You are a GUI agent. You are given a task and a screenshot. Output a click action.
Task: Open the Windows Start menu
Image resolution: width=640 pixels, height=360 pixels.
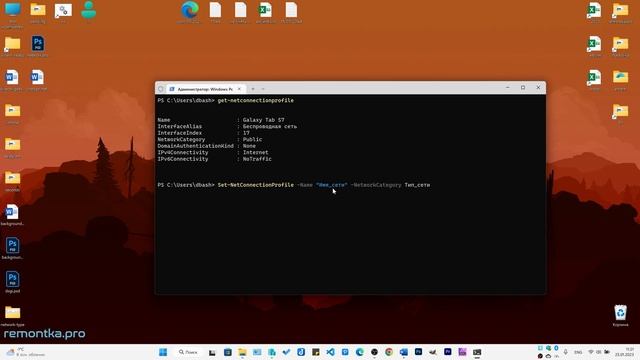(x=163, y=352)
